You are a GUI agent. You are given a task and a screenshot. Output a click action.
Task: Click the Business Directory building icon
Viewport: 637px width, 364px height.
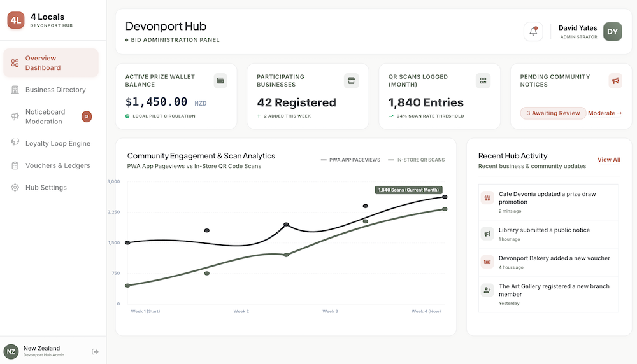15,90
